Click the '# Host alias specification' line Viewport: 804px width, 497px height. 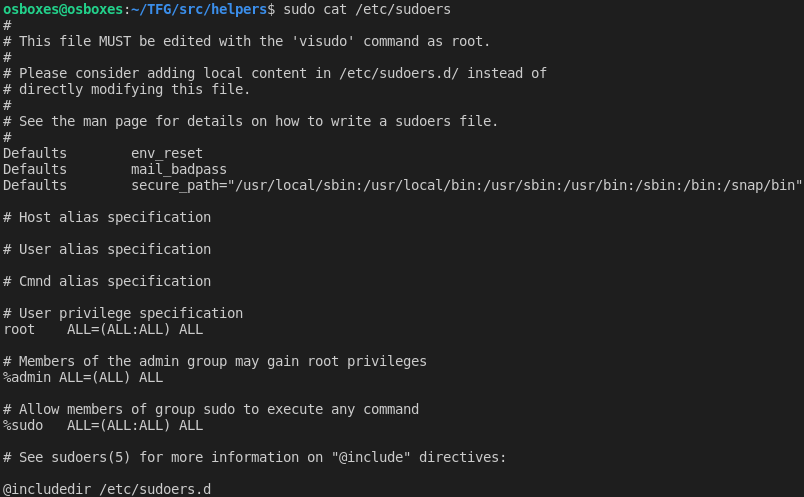(x=107, y=217)
